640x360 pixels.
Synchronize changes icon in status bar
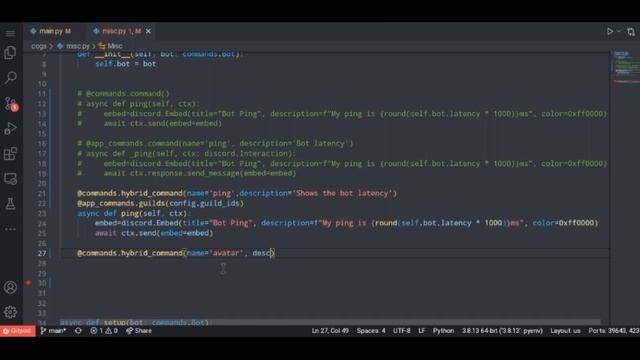(78, 331)
